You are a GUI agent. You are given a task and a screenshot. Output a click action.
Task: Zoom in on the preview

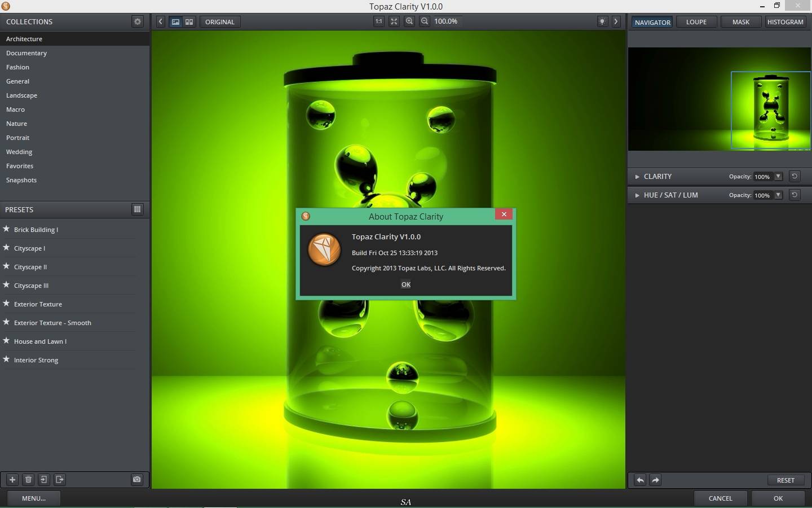[409, 21]
